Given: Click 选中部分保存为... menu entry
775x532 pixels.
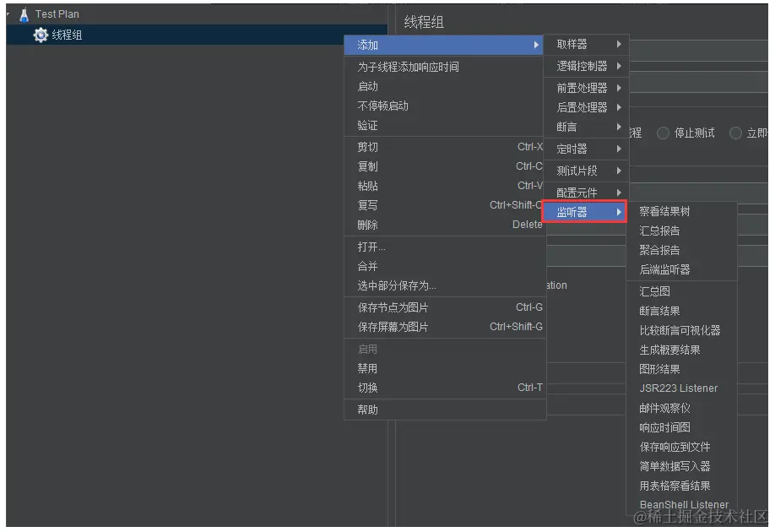Looking at the screenshot, I should [444, 285].
